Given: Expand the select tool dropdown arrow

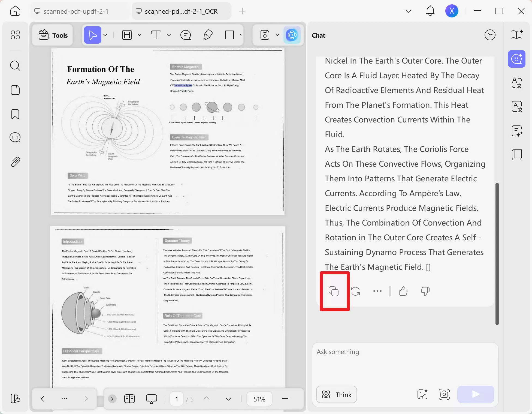Looking at the screenshot, I should (x=105, y=35).
